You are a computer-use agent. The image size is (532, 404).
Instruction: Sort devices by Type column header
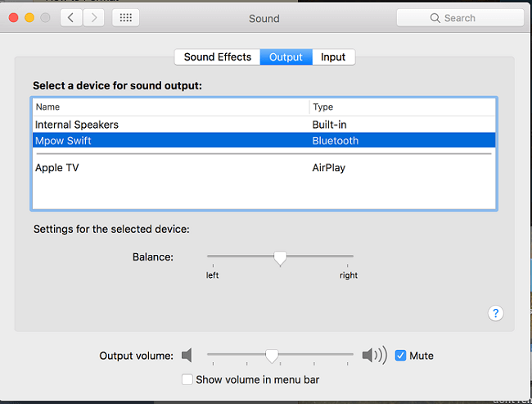[403, 107]
